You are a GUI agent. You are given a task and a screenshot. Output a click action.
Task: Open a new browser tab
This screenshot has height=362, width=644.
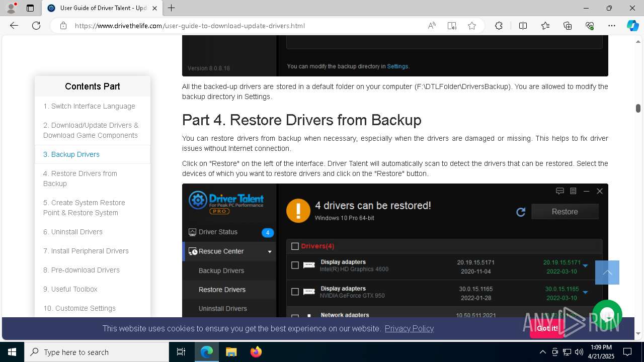pos(172,8)
